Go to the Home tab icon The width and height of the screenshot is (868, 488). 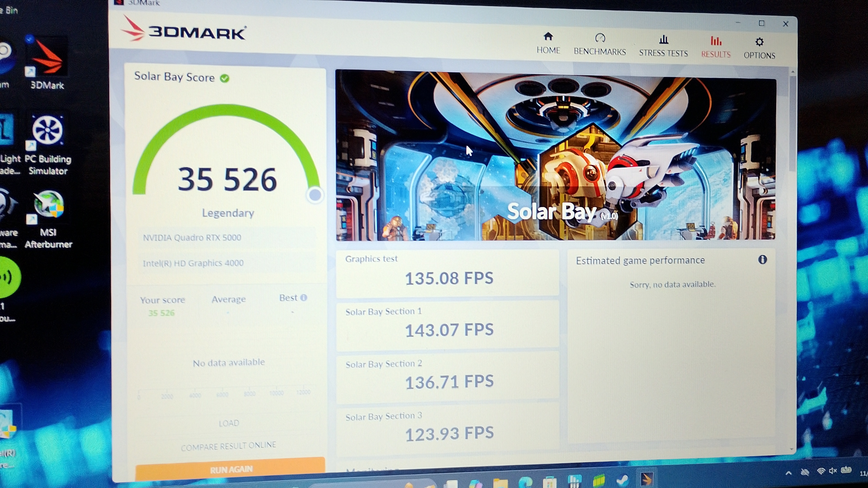point(548,37)
